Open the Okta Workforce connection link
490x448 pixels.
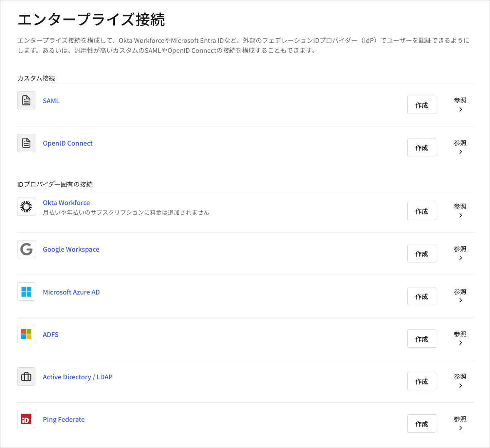66,203
